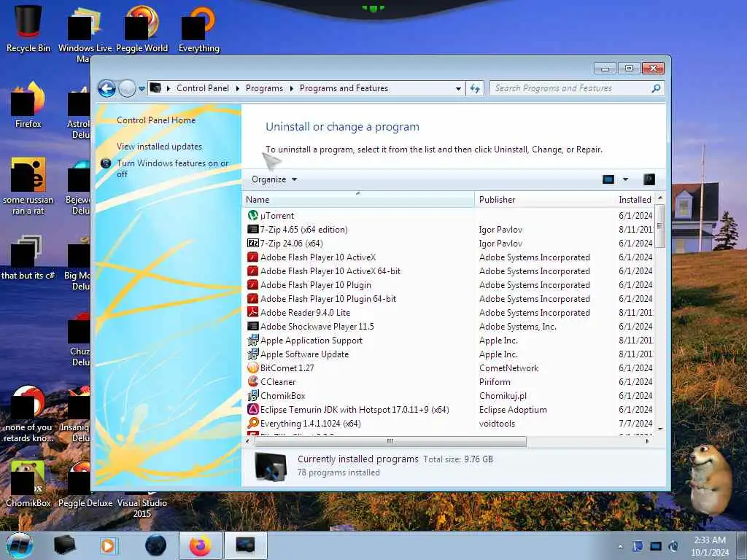This screenshot has height=560, width=747.
Task: Open Firefox from the taskbar
Action: 201,545
